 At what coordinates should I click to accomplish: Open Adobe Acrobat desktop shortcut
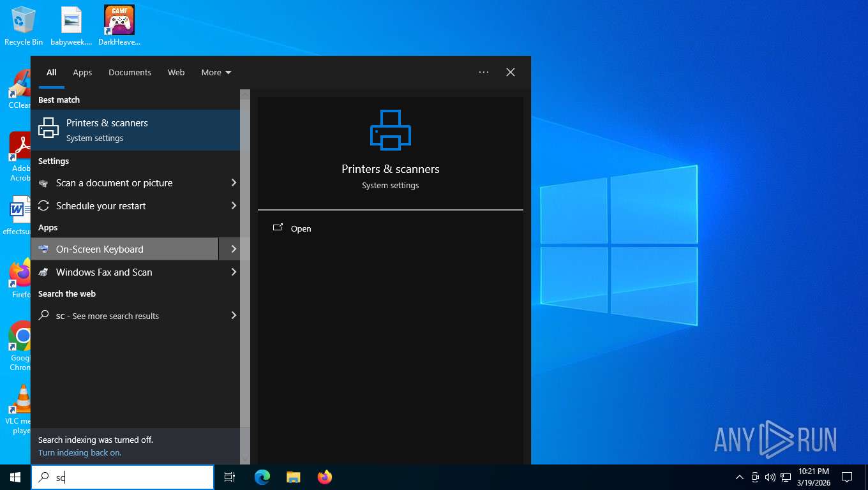pos(20,156)
